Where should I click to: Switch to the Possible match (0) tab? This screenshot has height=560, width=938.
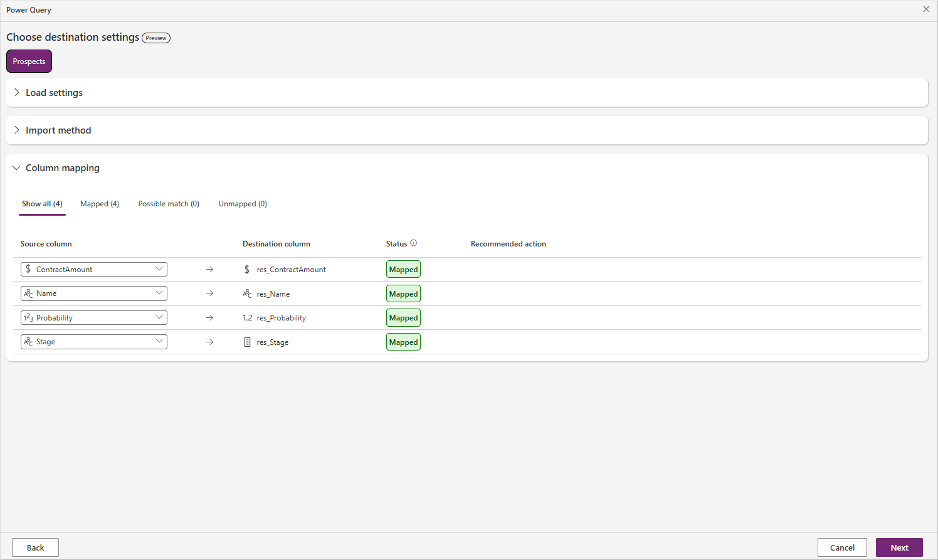tap(169, 204)
